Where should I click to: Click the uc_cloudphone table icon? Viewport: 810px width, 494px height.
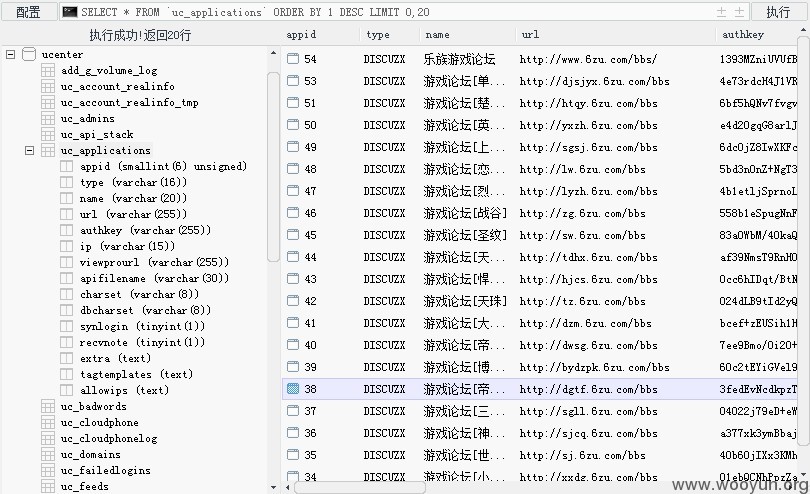click(48, 422)
